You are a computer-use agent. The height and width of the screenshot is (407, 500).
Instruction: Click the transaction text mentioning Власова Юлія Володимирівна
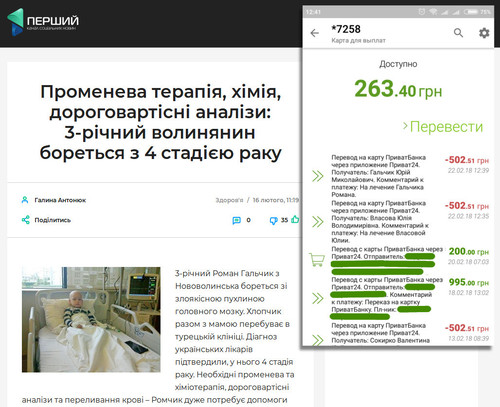click(379, 221)
